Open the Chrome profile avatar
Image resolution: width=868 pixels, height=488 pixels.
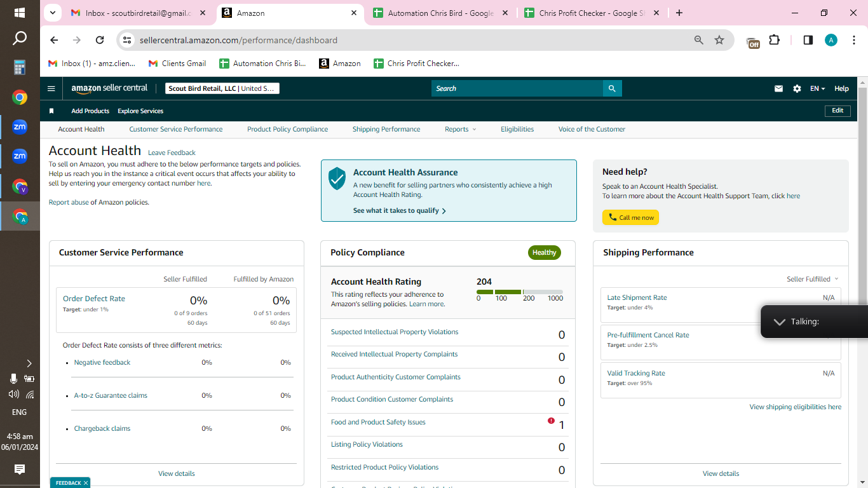(831, 40)
